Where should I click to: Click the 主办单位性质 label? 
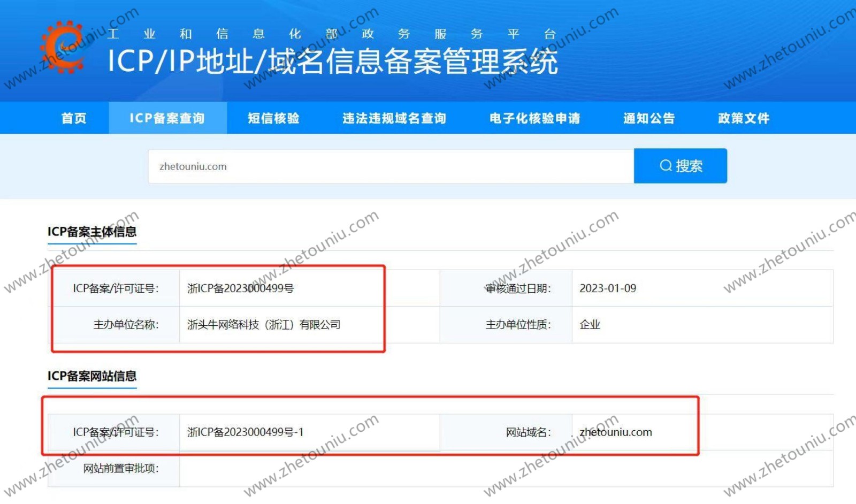tap(518, 325)
